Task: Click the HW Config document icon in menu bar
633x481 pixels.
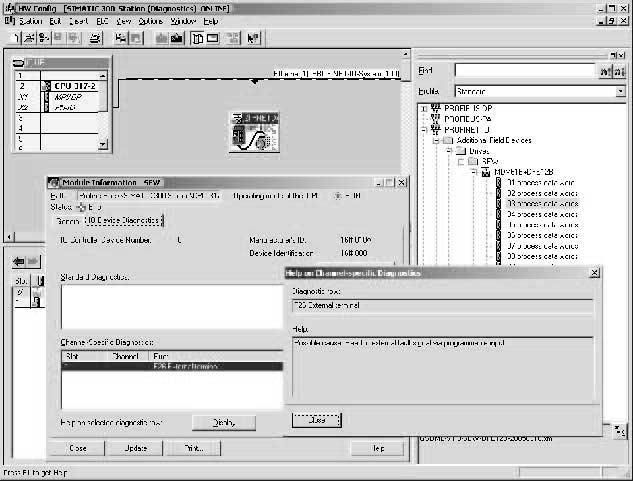Action: [x=10, y=21]
